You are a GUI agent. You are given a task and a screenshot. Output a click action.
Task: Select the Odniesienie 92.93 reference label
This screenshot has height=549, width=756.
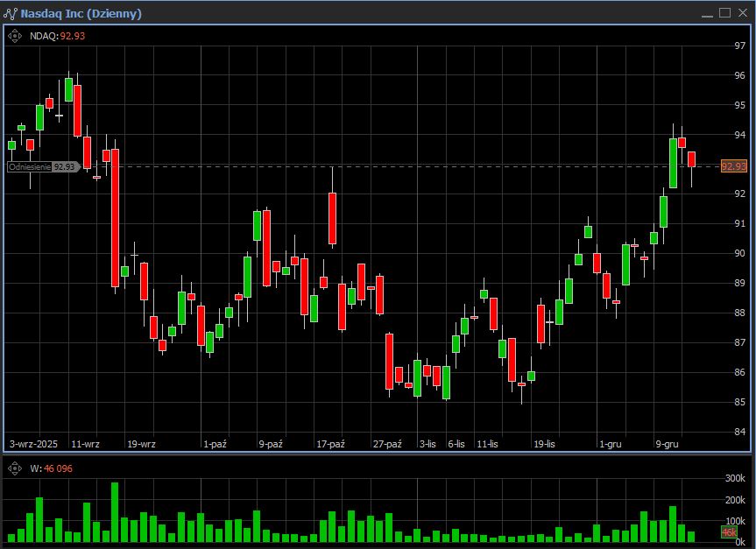point(41,166)
